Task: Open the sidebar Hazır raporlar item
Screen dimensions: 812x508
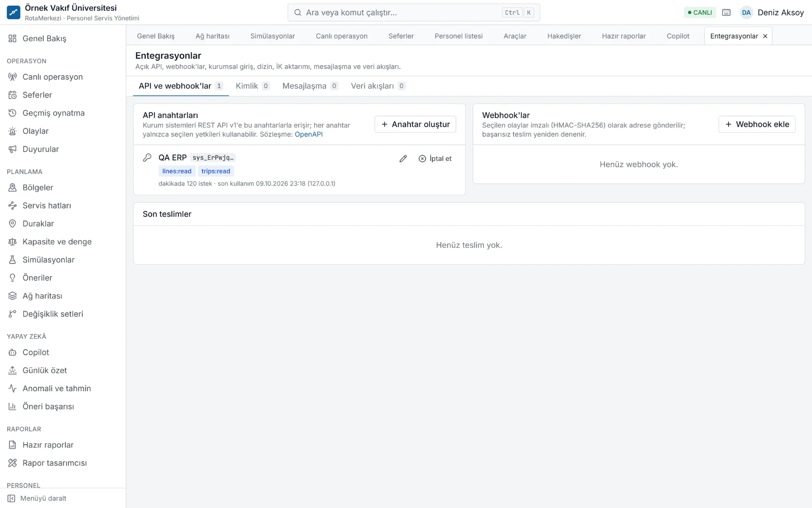Action: tap(63, 445)
